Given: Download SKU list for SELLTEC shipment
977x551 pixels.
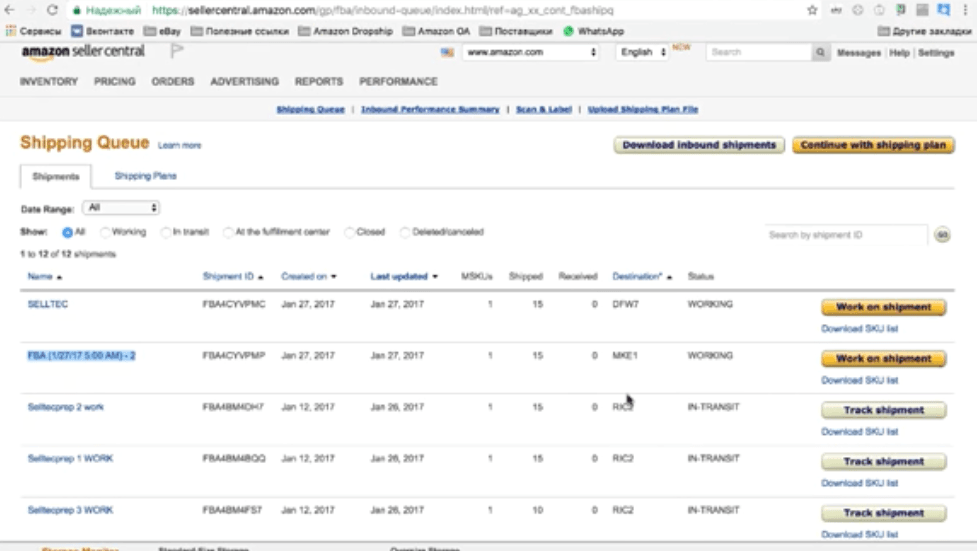Looking at the screenshot, I should click(x=859, y=328).
